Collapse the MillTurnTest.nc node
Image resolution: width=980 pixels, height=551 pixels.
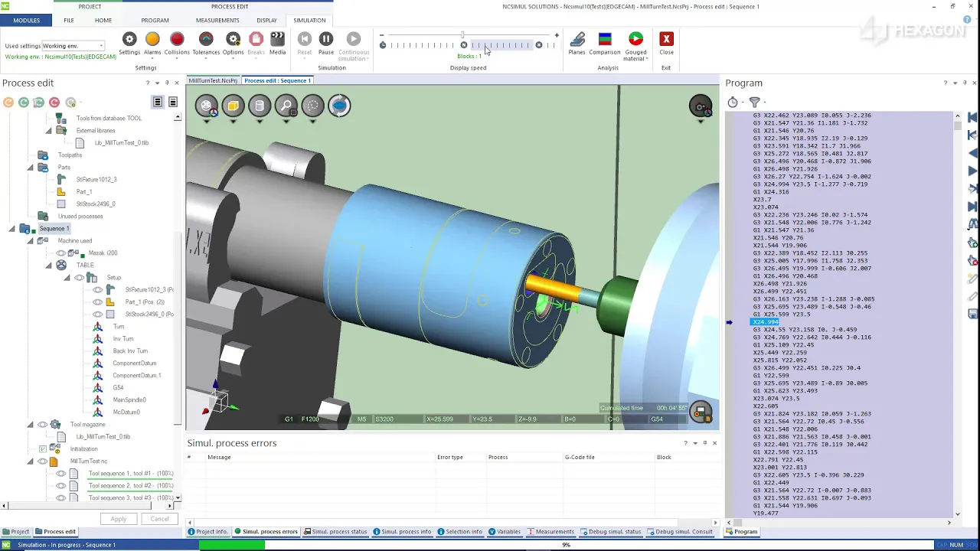pyautogui.click(x=31, y=461)
